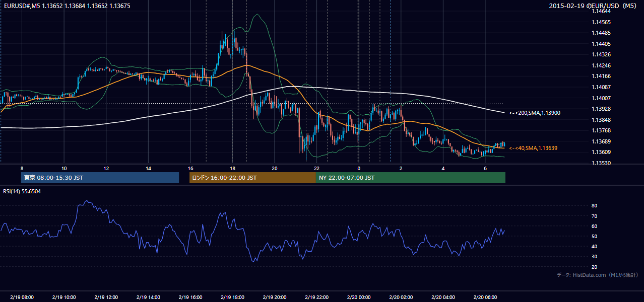Viewport: 644px width, 302px height.
Task: Click the HistData.com data source credit
Action: point(598,275)
